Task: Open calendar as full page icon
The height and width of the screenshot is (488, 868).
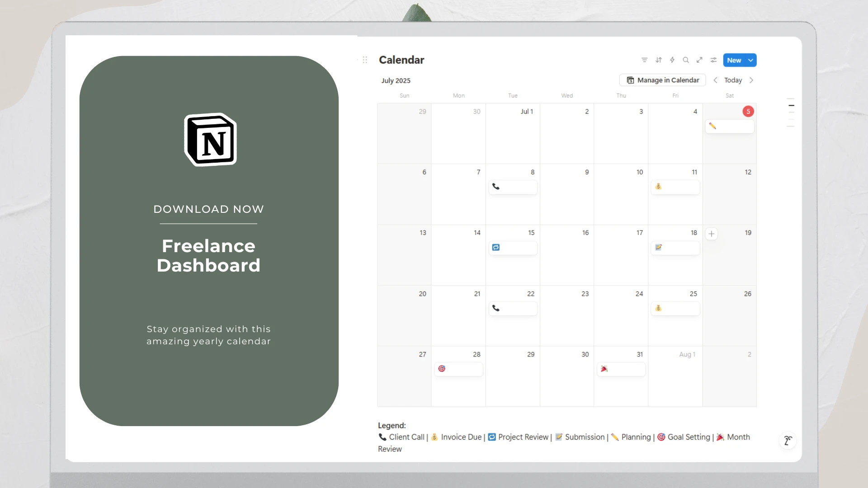Action: tap(699, 60)
